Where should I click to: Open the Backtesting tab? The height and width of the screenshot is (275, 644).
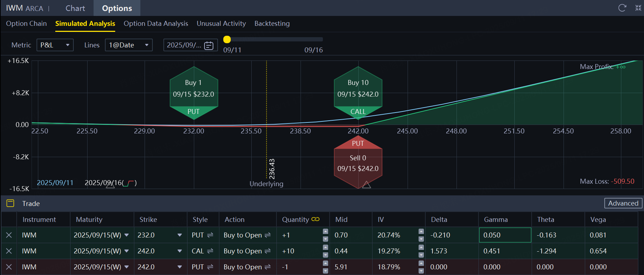[272, 23]
